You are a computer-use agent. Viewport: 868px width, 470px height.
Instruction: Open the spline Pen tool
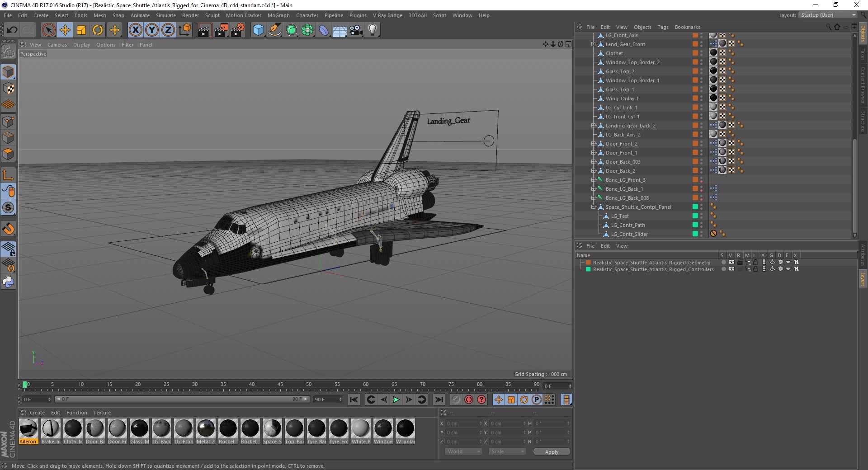tap(274, 30)
